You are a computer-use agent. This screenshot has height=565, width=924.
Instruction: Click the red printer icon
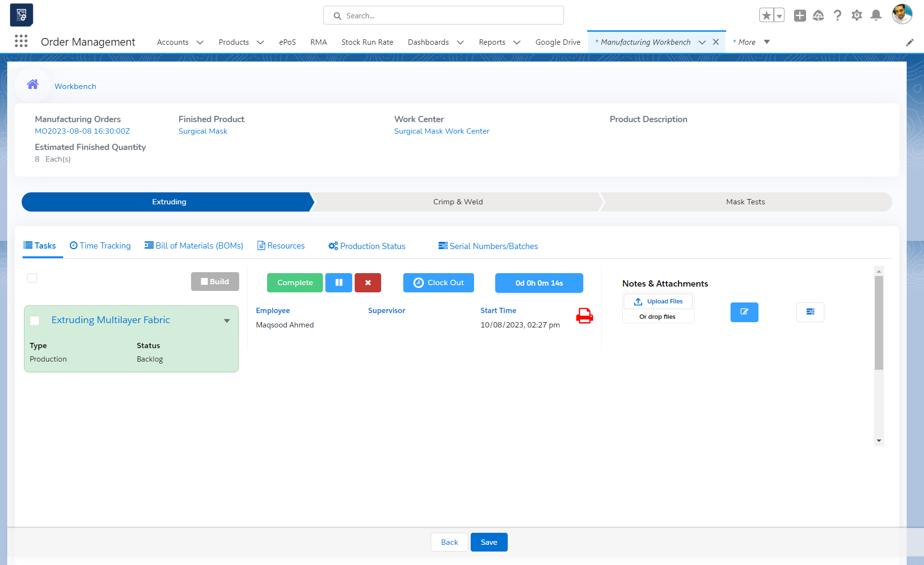click(x=584, y=316)
